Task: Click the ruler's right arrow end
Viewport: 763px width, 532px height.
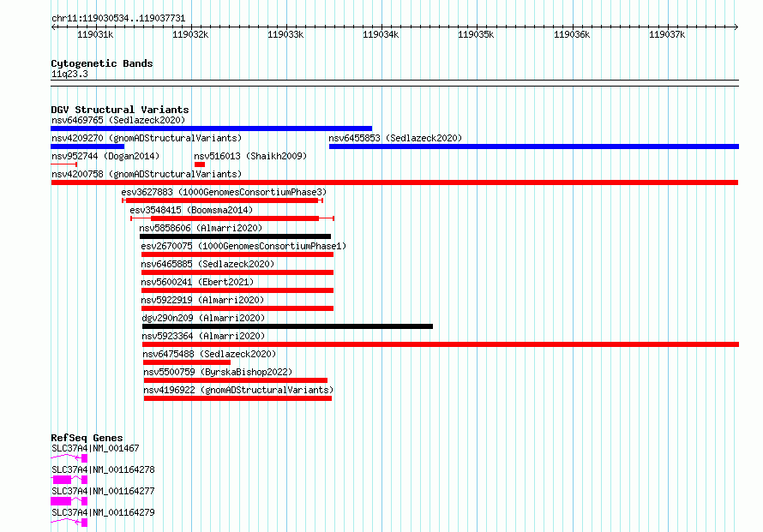Action: (736, 27)
